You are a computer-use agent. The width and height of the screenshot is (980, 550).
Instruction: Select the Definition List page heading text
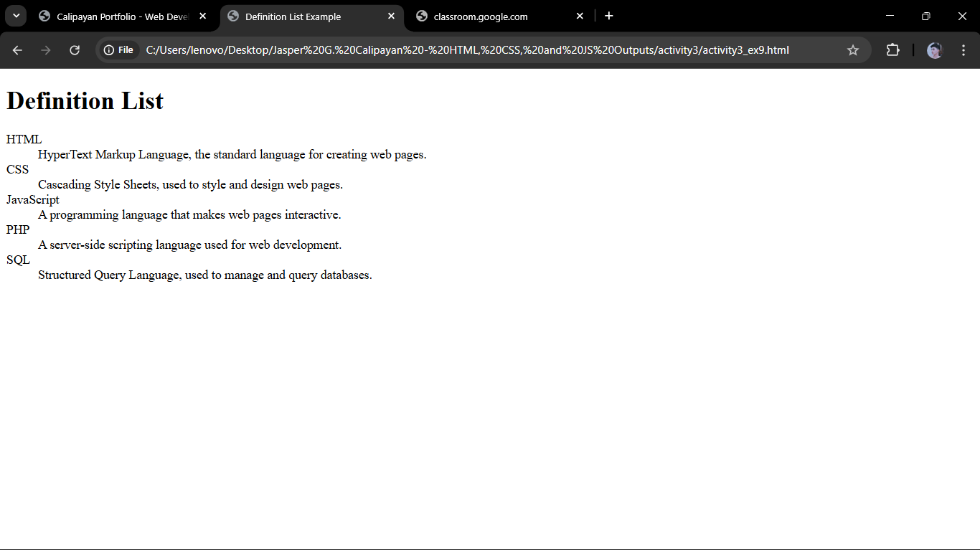[84, 101]
